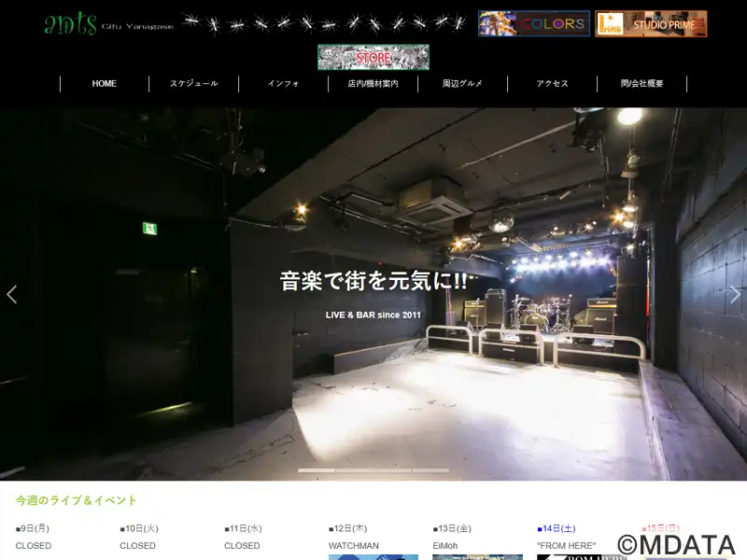Select the middle slide indicator bar
Image resolution: width=747 pixels, height=560 pixels.
coord(373,470)
